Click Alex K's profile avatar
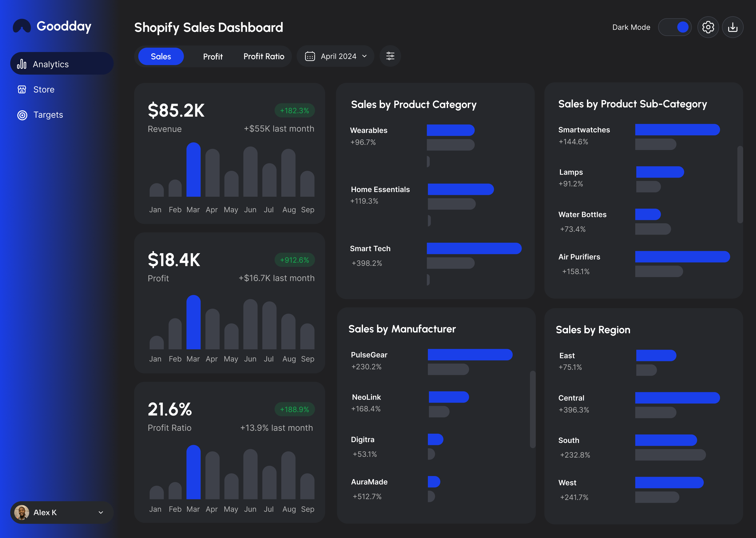The image size is (756, 538). [x=22, y=512]
